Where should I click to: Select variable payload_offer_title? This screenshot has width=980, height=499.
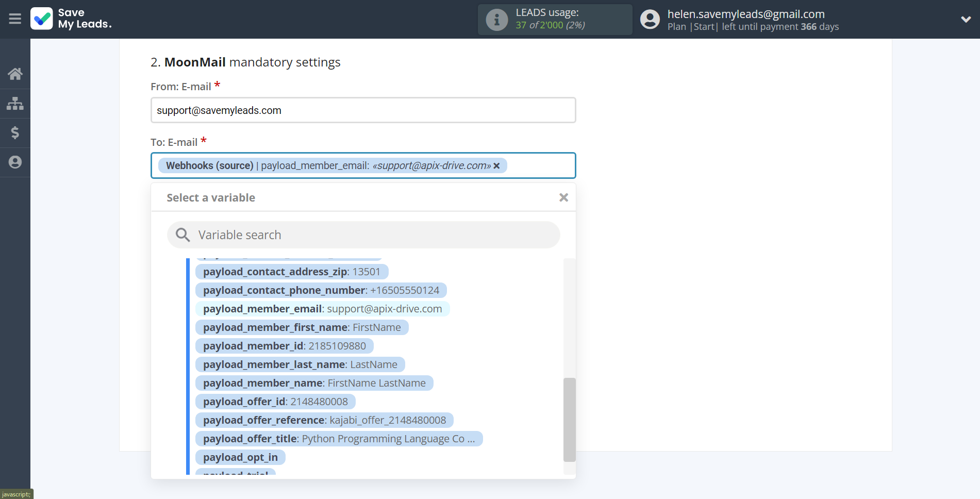pos(339,439)
